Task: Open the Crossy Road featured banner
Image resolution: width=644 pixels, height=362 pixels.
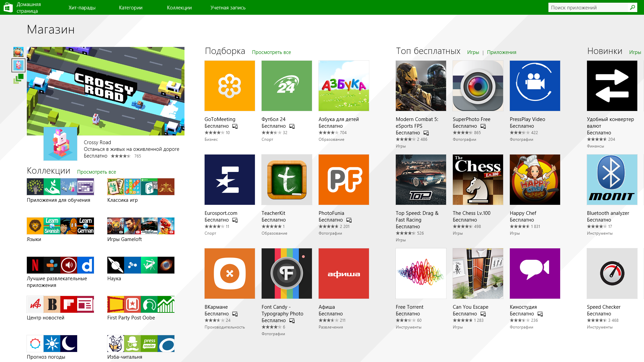Action: pyautogui.click(x=106, y=91)
